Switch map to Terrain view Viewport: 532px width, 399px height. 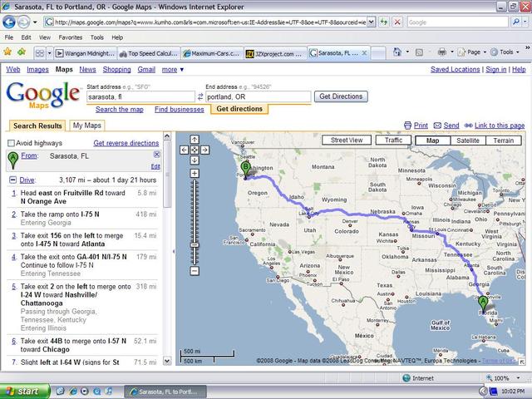504,140
